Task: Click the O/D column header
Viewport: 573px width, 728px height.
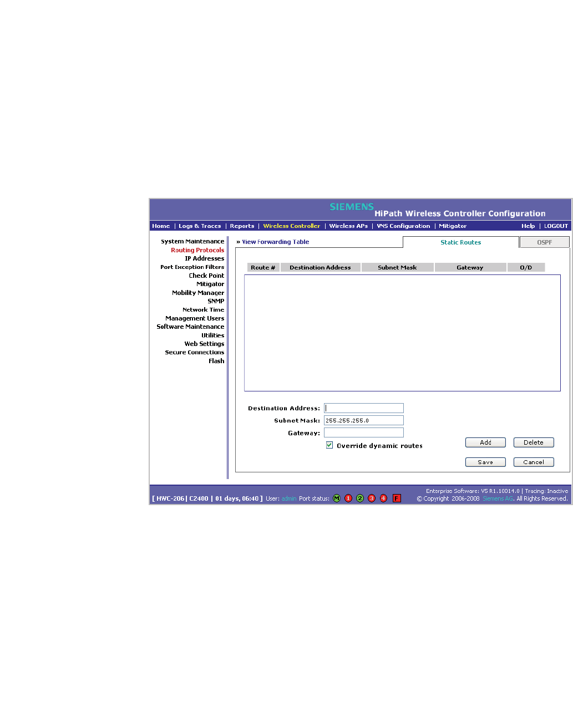Action: 526,267
